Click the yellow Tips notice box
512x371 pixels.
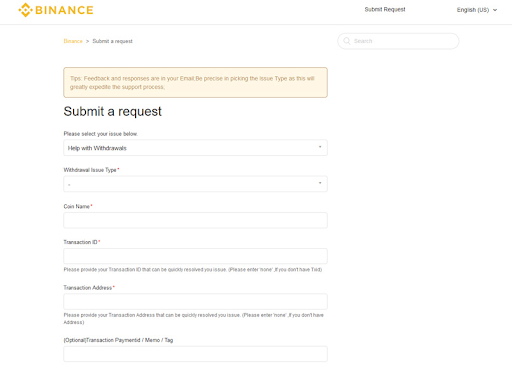[195, 82]
